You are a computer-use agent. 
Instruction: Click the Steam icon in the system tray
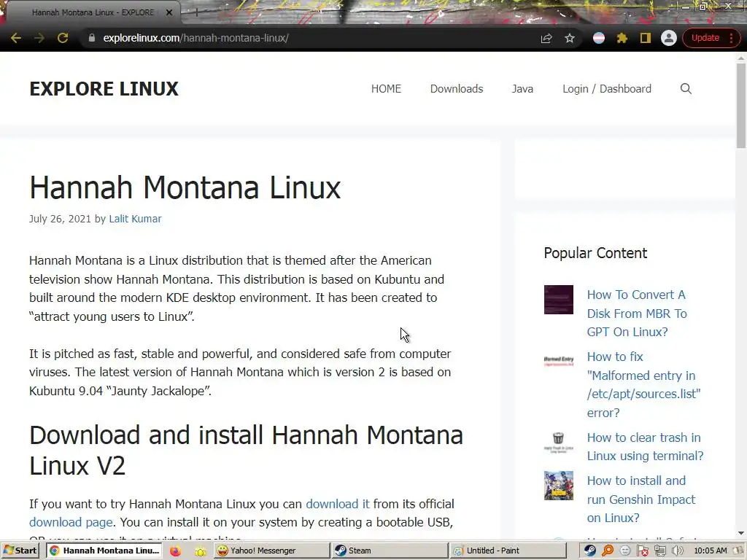coord(589,551)
